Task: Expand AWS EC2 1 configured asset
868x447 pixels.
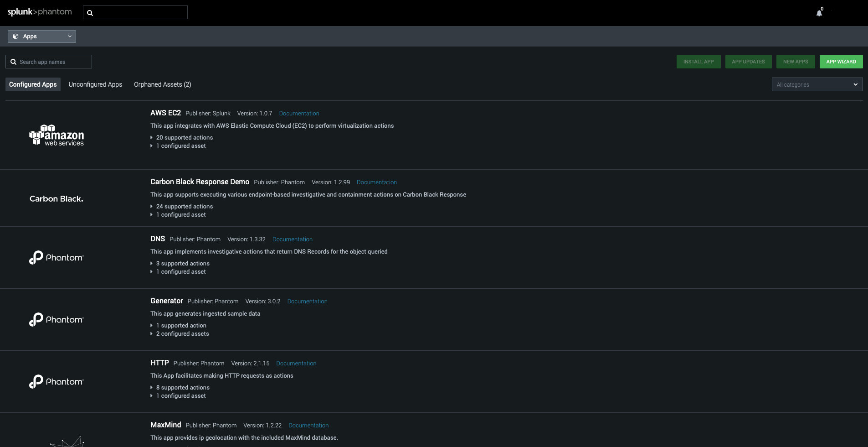Action: tap(178, 146)
